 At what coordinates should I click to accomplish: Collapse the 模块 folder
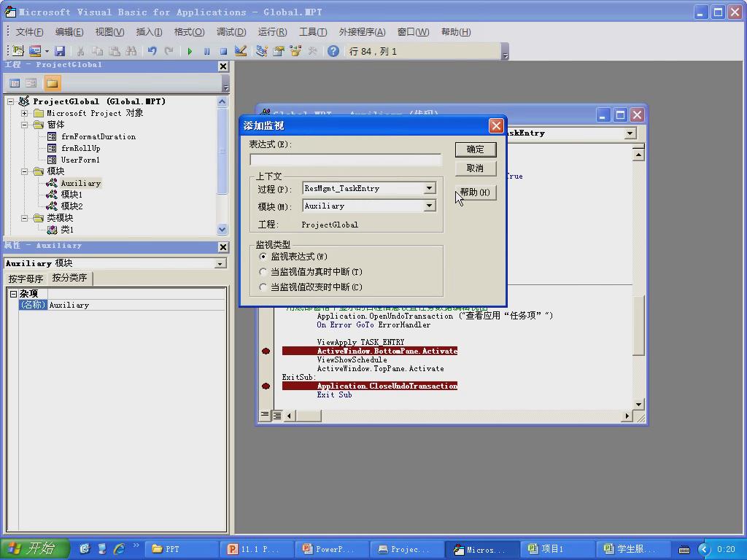tap(24, 171)
